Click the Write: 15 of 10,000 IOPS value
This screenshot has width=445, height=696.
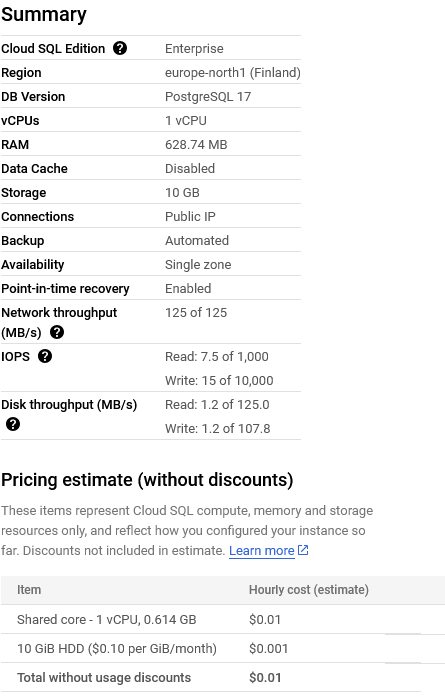click(x=219, y=380)
